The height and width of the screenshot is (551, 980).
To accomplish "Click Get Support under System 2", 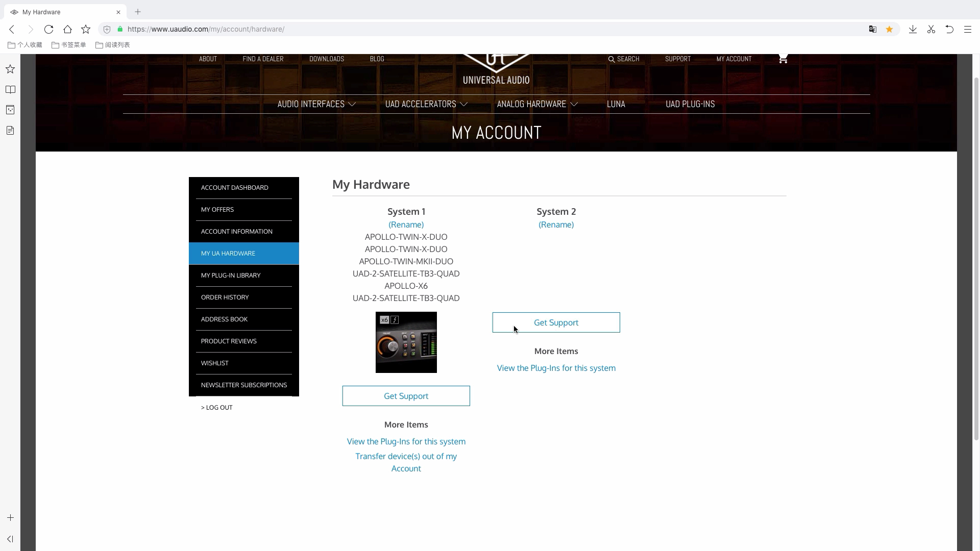I will click(556, 322).
